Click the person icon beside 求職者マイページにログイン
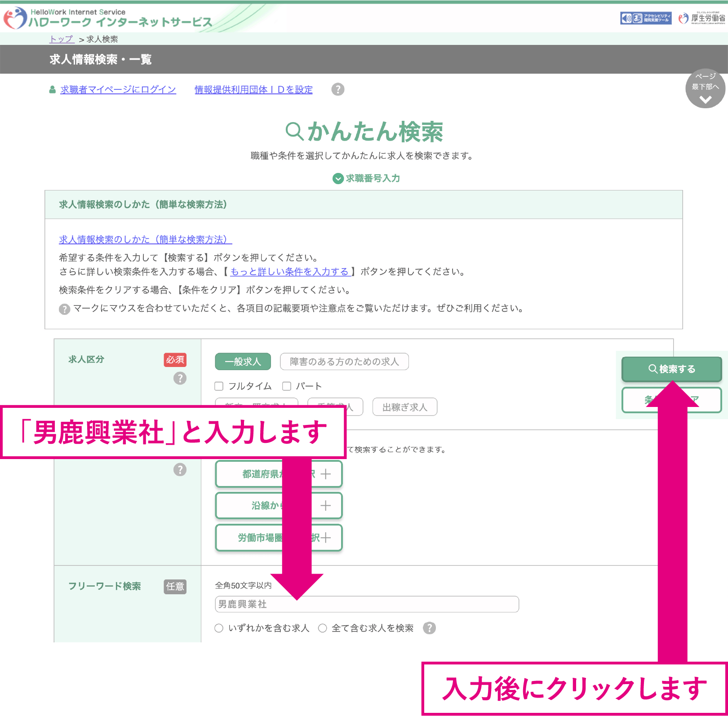This screenshot has width=728, height=716. 53,90
